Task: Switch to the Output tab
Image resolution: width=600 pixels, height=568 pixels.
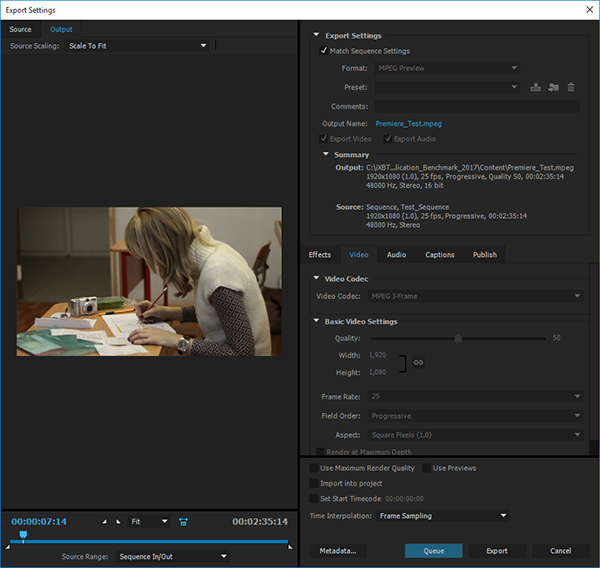Action: 61,29
